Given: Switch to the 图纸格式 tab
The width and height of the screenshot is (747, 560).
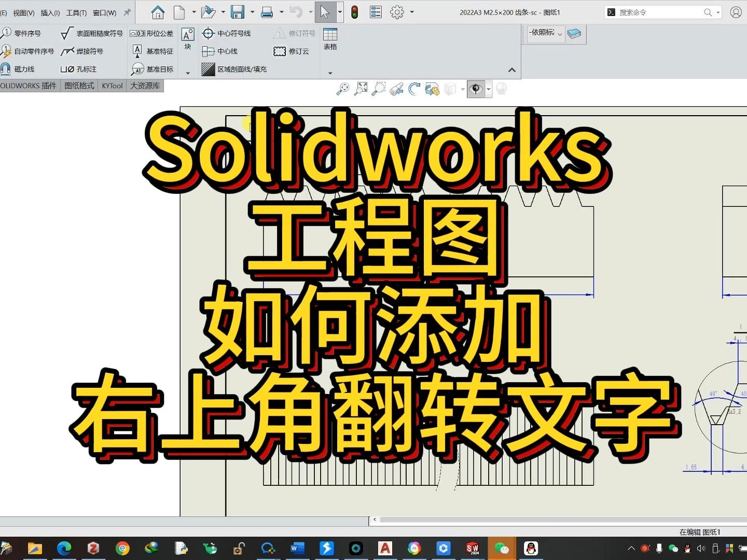Looking at the screenshot, I should (x=78, y=86).
